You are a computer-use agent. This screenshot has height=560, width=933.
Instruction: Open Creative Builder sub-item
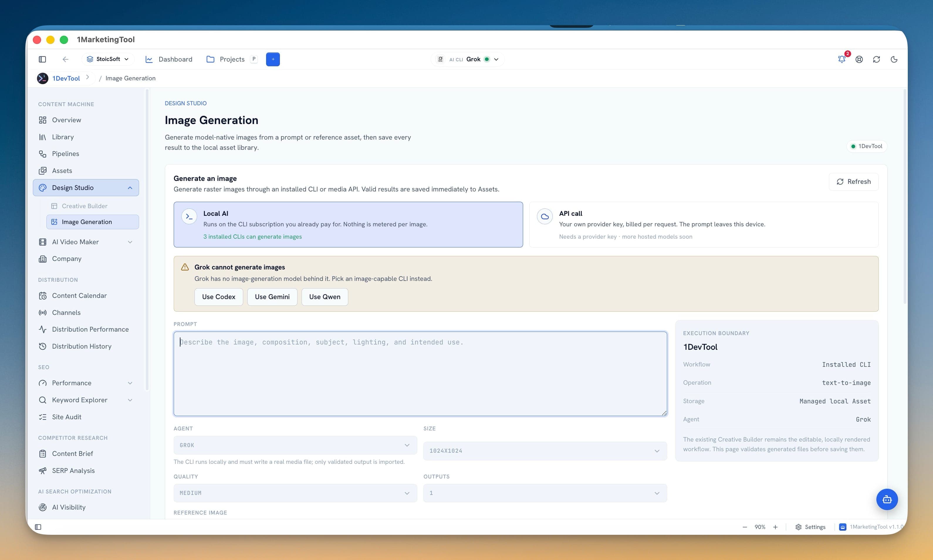point(92,206)
